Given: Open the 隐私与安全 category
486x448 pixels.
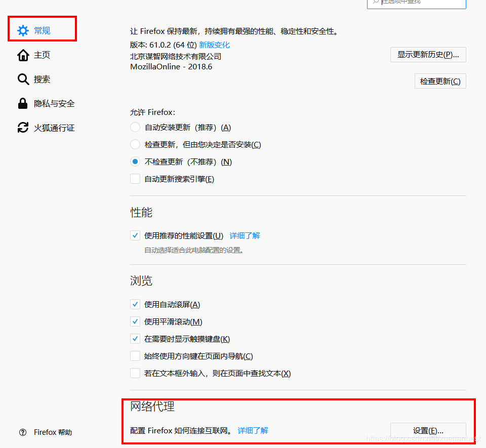Looking at the screenshot, I should click(54, 103).
